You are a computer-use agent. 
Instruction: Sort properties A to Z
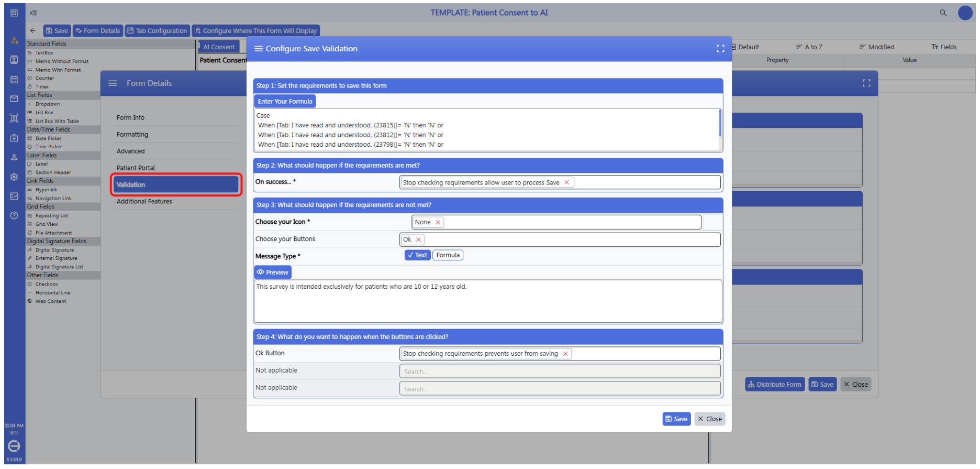[x=809, y=47]
